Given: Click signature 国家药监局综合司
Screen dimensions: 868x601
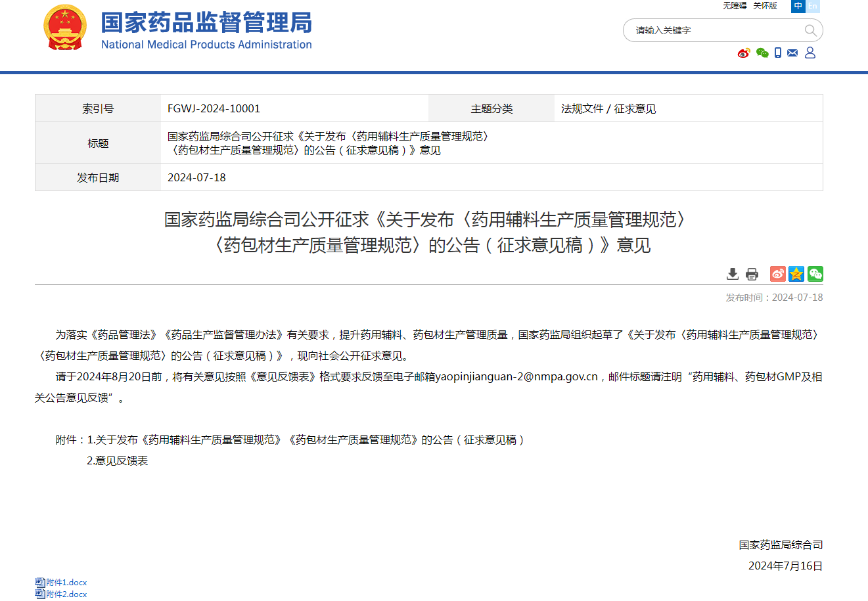Looking at the screenshot, I should (x=781, y=545).
